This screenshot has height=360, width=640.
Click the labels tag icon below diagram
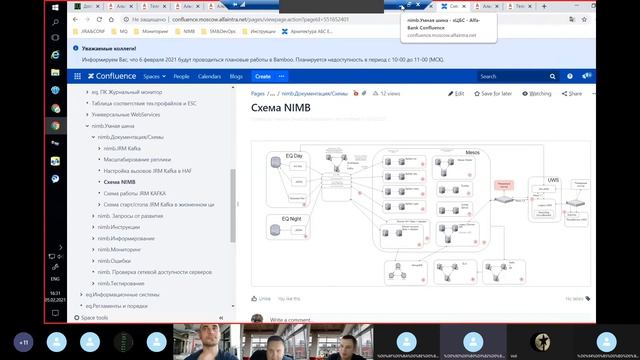(x=588, y=299)
